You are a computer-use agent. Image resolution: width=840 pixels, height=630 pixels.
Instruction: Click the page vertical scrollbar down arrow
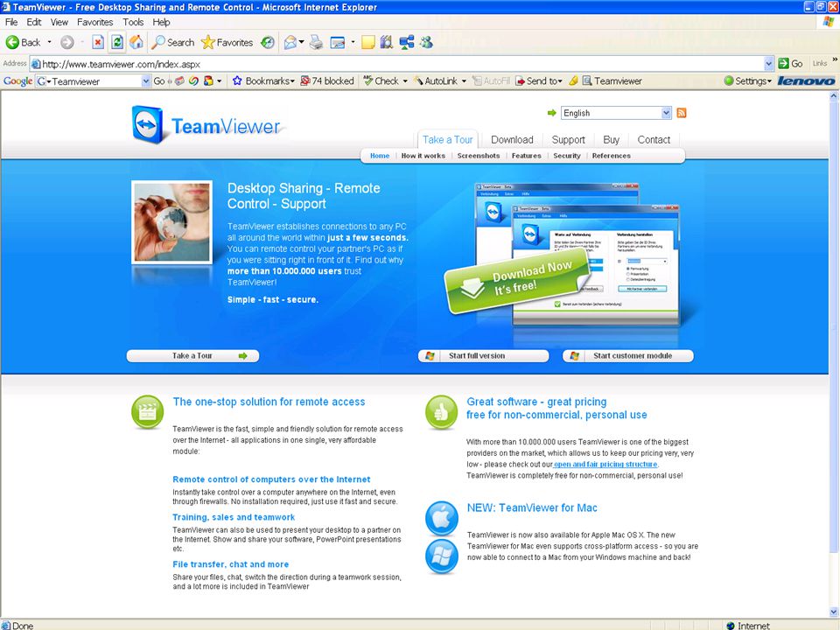coord(834,612)
